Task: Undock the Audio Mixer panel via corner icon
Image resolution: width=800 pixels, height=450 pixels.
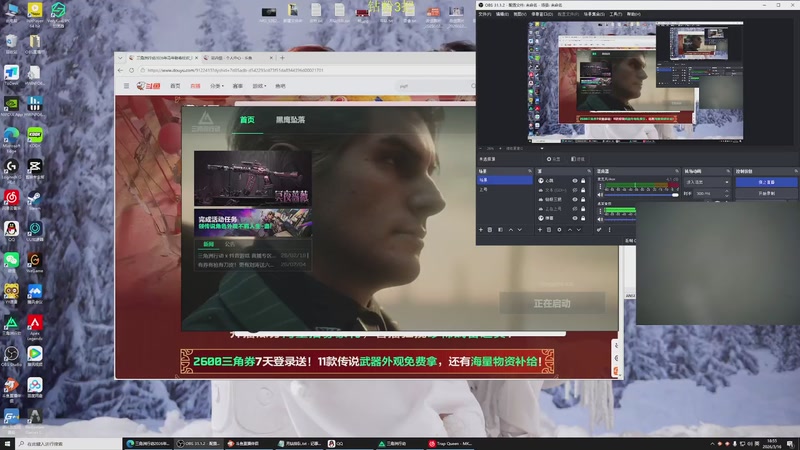Action: [x=677, y=171]
